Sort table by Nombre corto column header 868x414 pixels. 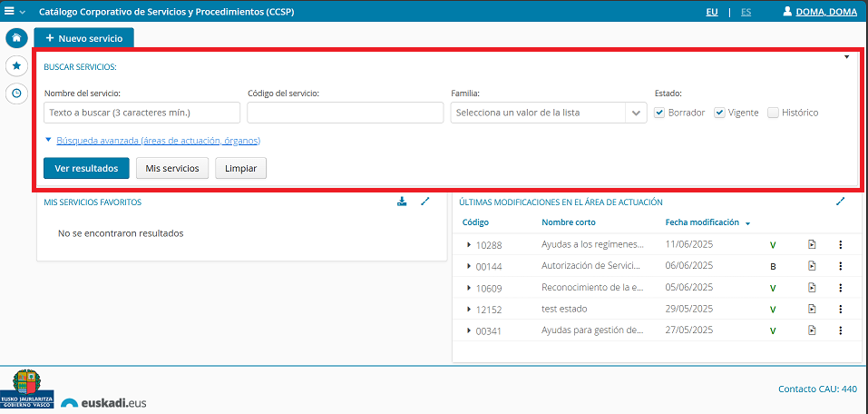(569, 222)
